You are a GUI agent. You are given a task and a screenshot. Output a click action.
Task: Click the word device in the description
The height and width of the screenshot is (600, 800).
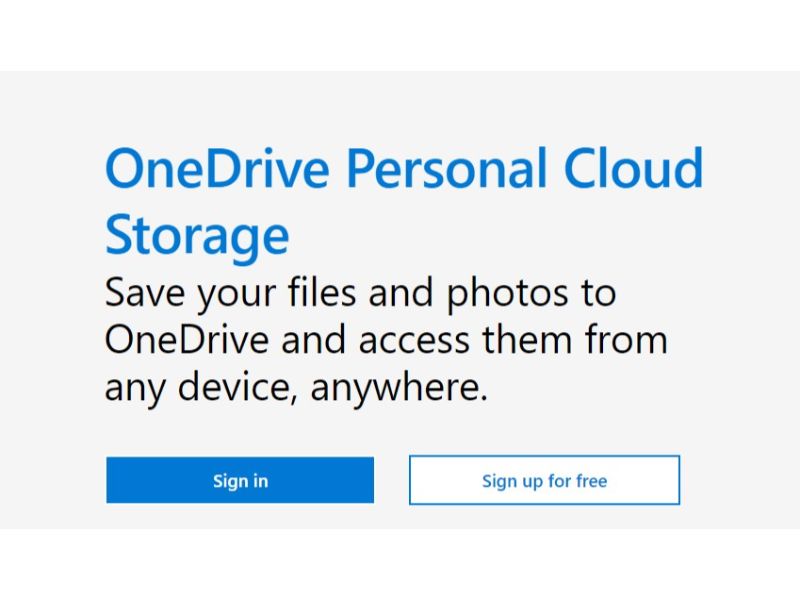(238, 388)
